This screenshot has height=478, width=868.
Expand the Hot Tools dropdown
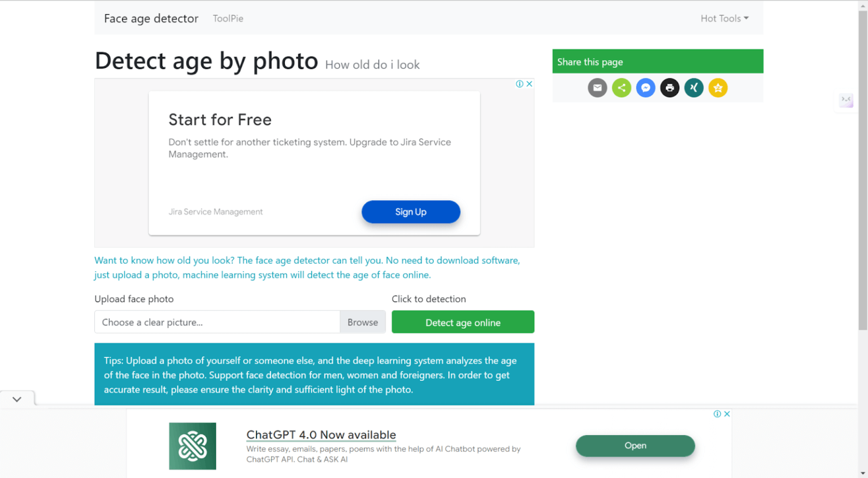point(724,18)
